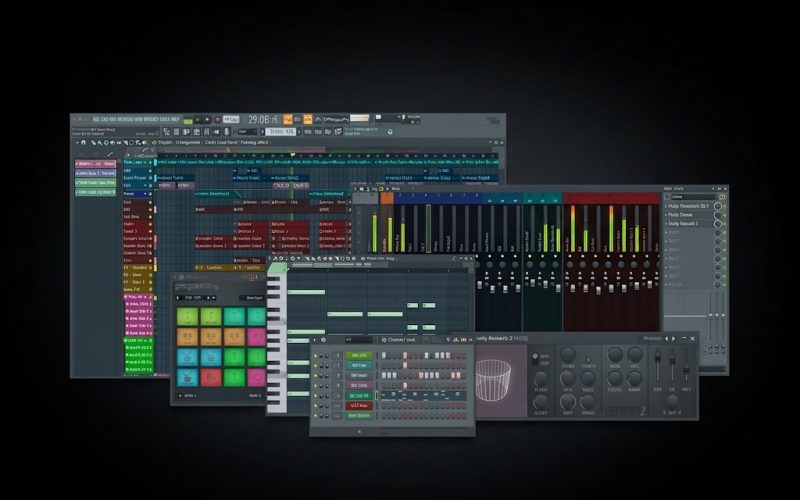Click the Stop button in the main transport
This screenshot has height=500, width=800.
pyautogui.click(x=207, y=119)
